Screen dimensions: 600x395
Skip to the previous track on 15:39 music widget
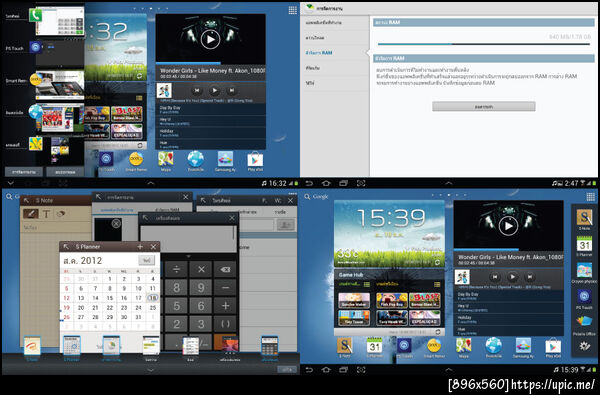coord(495,277)
